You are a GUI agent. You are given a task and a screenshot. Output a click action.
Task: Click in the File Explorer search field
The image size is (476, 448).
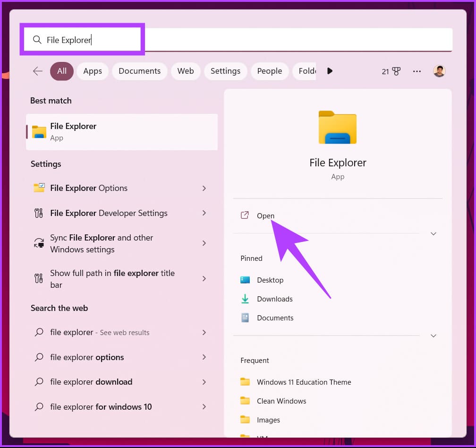click(x=238, y=40)
